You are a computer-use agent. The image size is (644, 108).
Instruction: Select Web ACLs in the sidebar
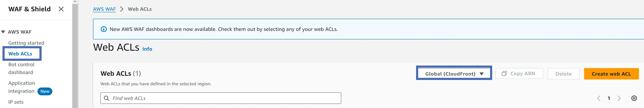point(20,54)
